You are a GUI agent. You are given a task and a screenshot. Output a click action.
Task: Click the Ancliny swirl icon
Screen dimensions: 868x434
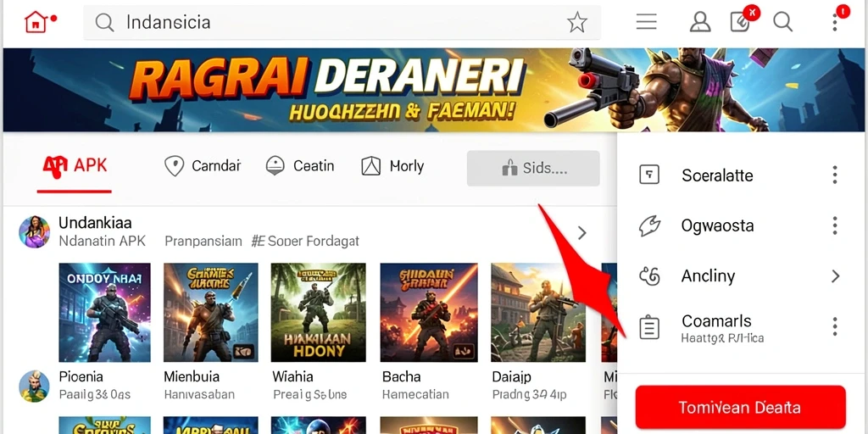coord(649,275)
